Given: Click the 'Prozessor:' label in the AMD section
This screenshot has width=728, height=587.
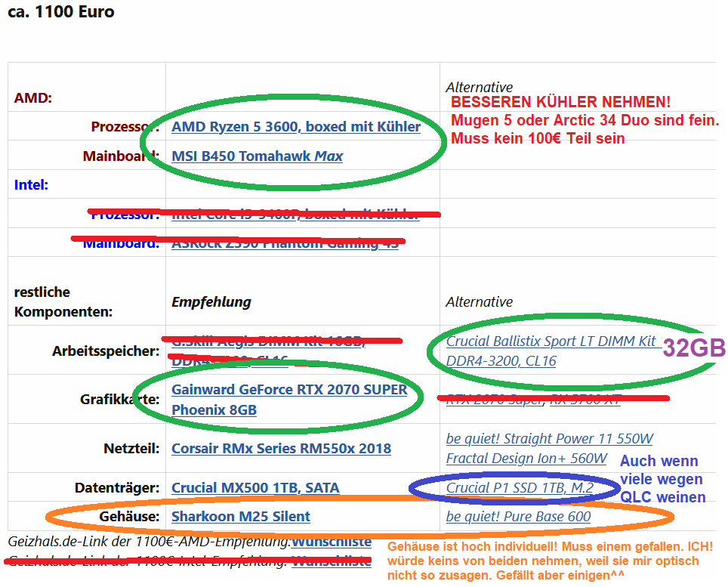Looking at the screenshot, I should tap(125, 127).
